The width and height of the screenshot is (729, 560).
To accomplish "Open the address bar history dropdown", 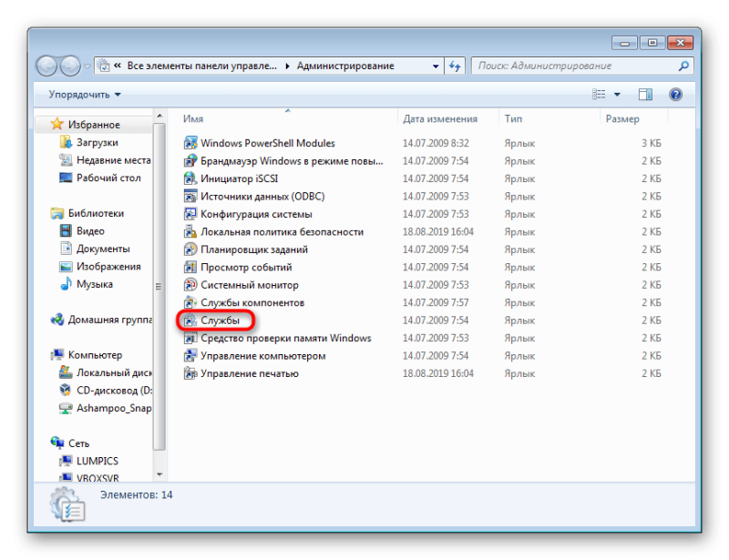I will click(x=436, y=66).
